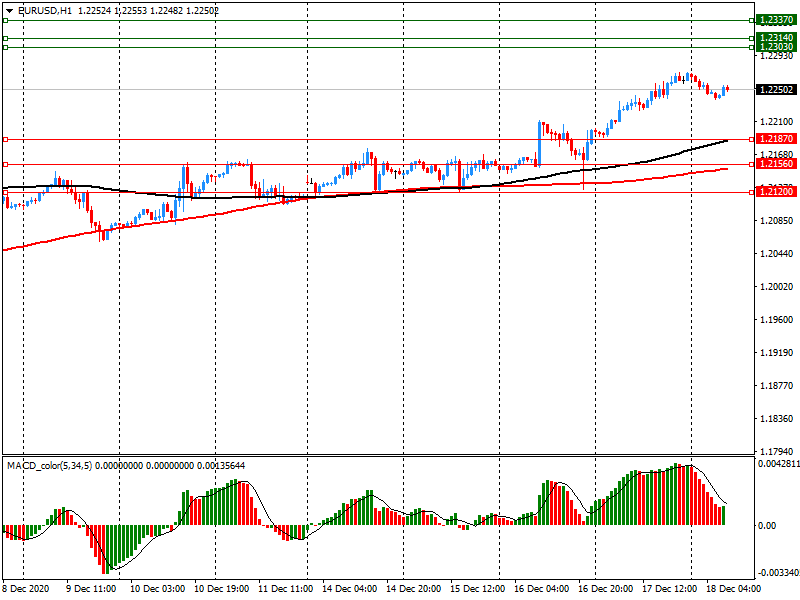This screenshot has height=600, width=800.
Task: Click the 18 Dec 04:00 time label
Action: 733,589
